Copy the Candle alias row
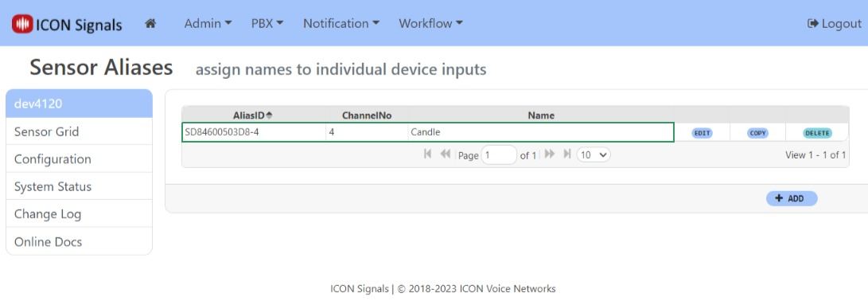Image resolution: width=868 pixels, height=305 pixels. (758, 133)
